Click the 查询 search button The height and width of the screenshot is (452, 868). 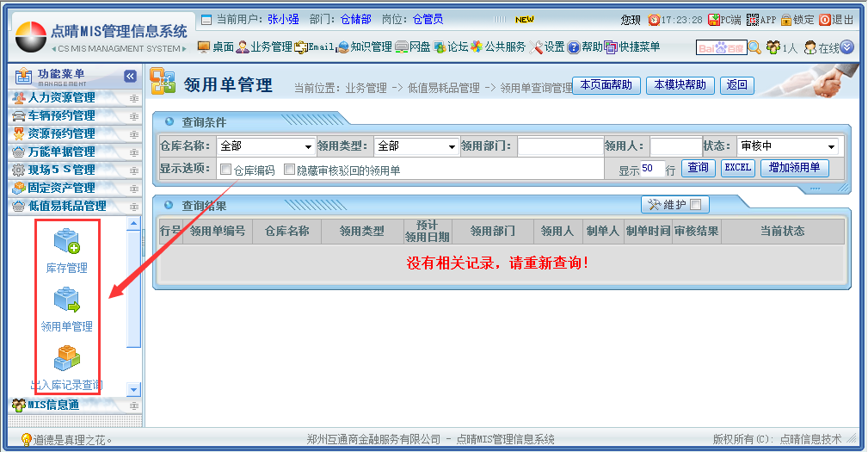click(698, 168)
